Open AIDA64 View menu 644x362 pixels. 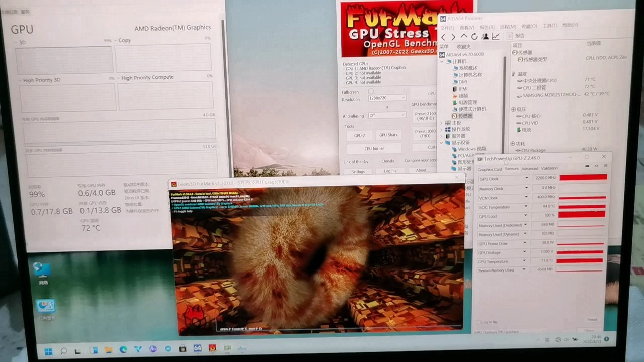click(x=467, y=28)
